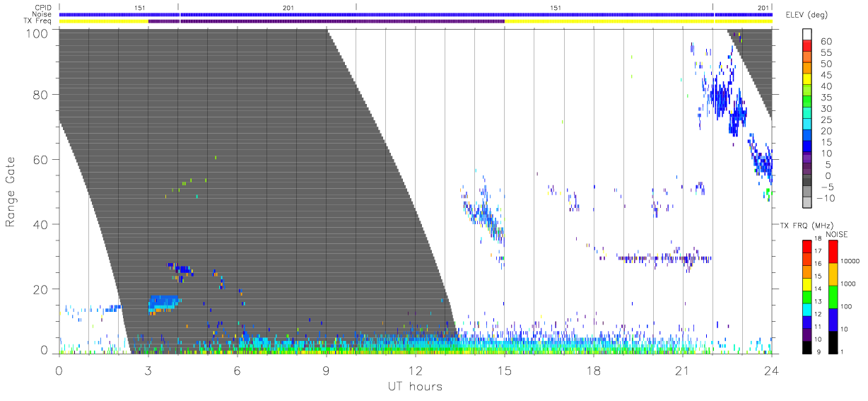Select the yellow segment of ELEV colorbar
This screenshot has height=401, width=868.
click(808, 81)
